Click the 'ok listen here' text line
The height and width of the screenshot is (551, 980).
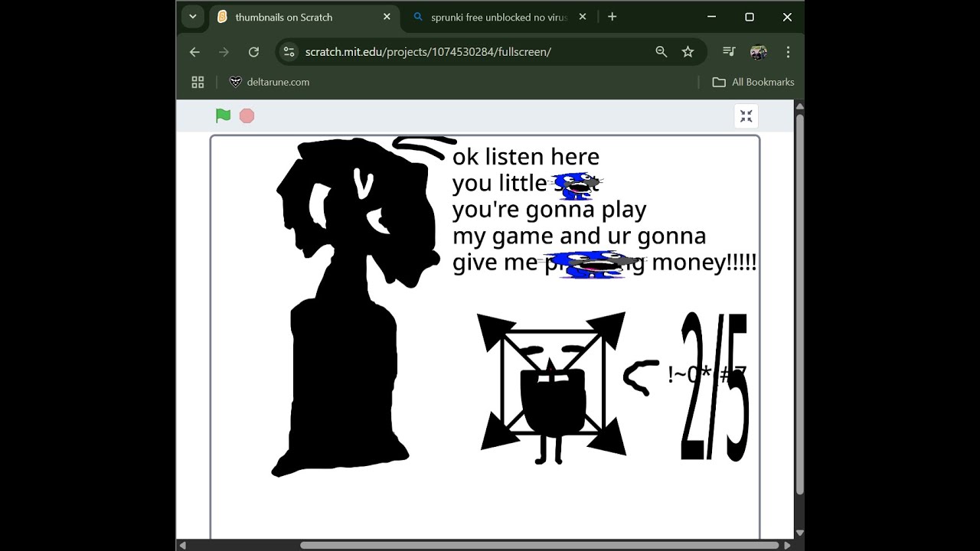coord(525,156)
